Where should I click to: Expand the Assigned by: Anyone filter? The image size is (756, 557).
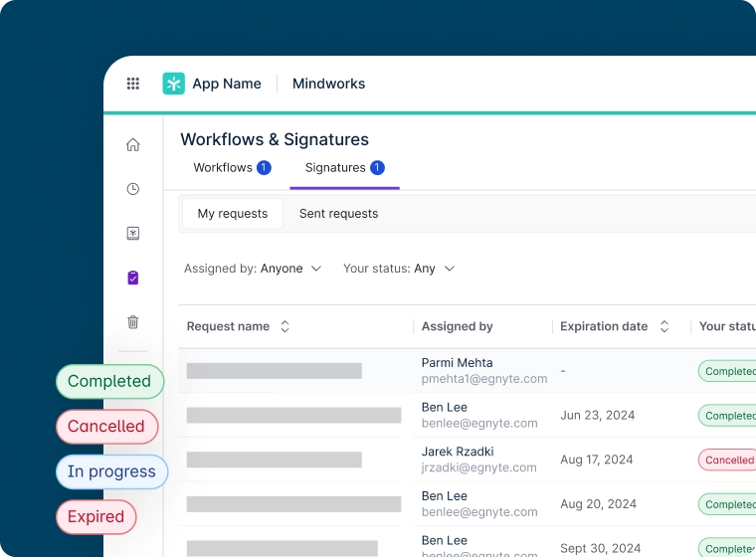click(x=253, y=269)
